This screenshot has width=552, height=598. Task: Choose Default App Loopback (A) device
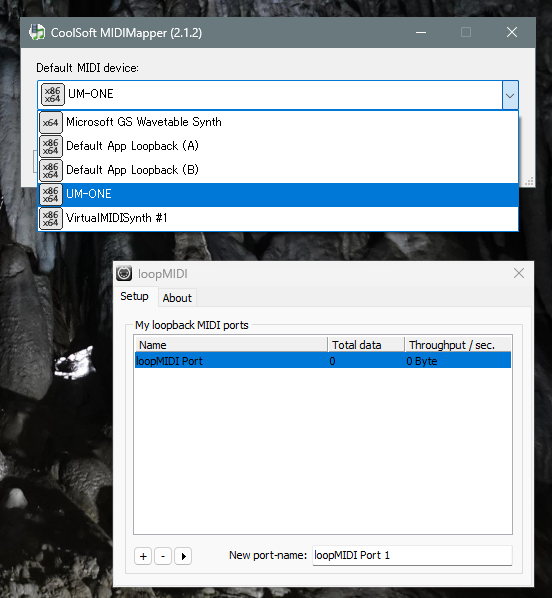278,146
